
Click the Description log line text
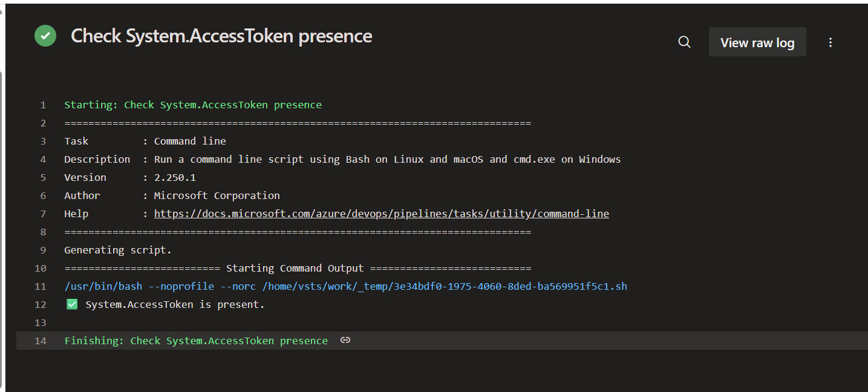(x=342, y=159)
